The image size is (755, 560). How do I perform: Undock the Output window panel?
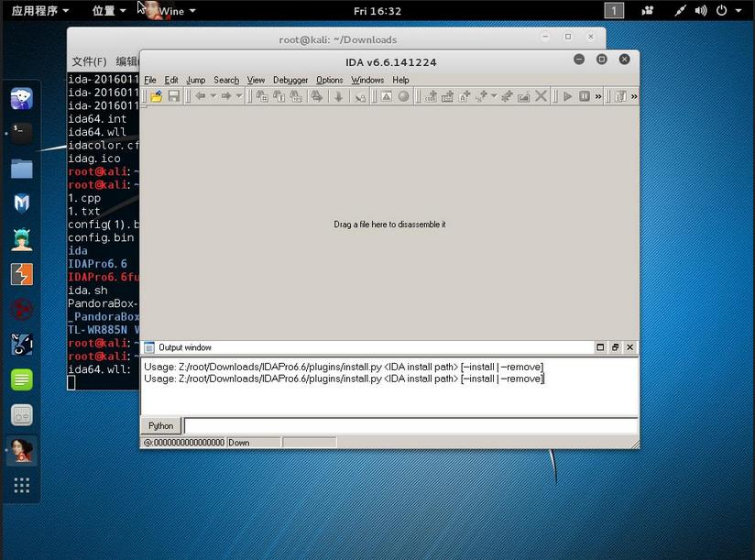tap(615, 347)
